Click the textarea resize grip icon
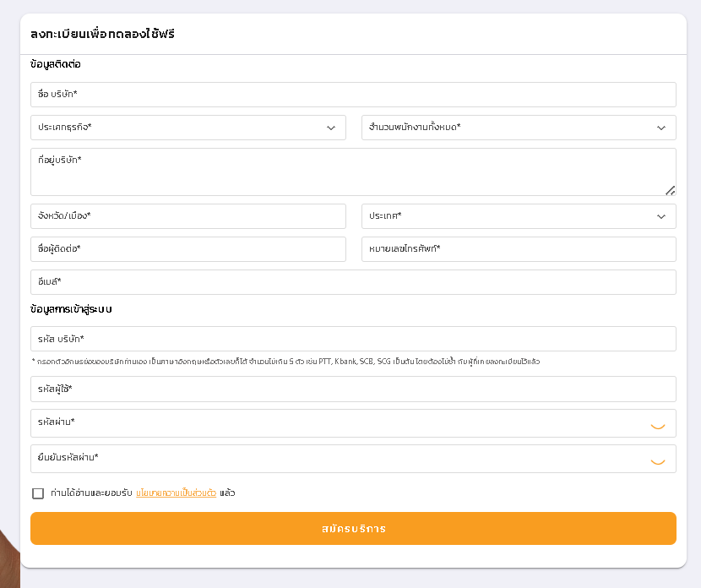This screenshot has height=588, width=701. tap(671, 191)
